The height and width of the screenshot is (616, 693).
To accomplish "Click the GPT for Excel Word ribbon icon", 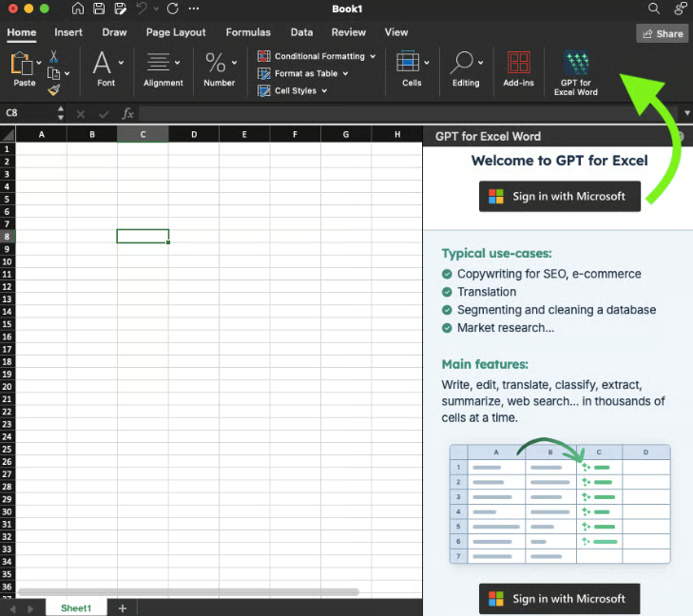I will pos(575,65).
